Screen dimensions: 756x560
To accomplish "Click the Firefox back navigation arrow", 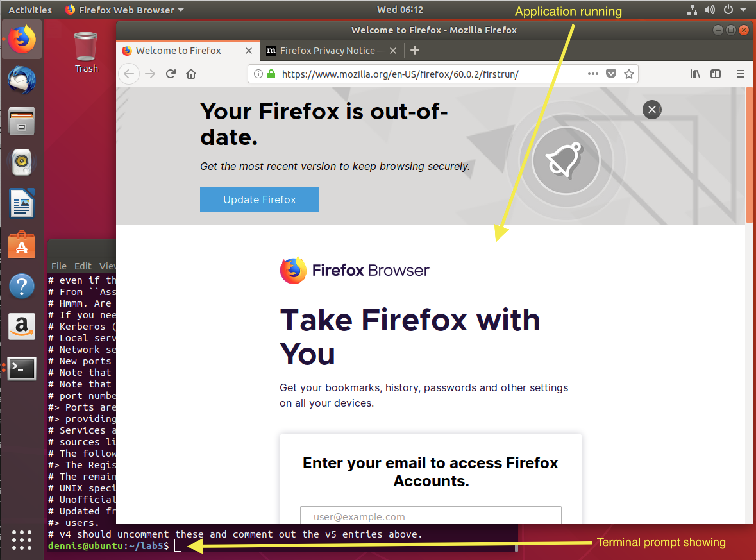I will [x=129, y=74].
